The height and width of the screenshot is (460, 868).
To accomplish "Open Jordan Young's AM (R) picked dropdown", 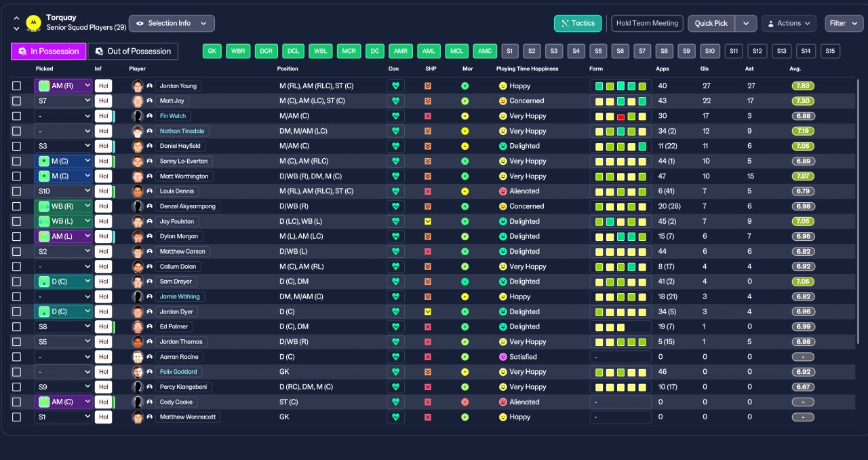I will tap(63, 86).
